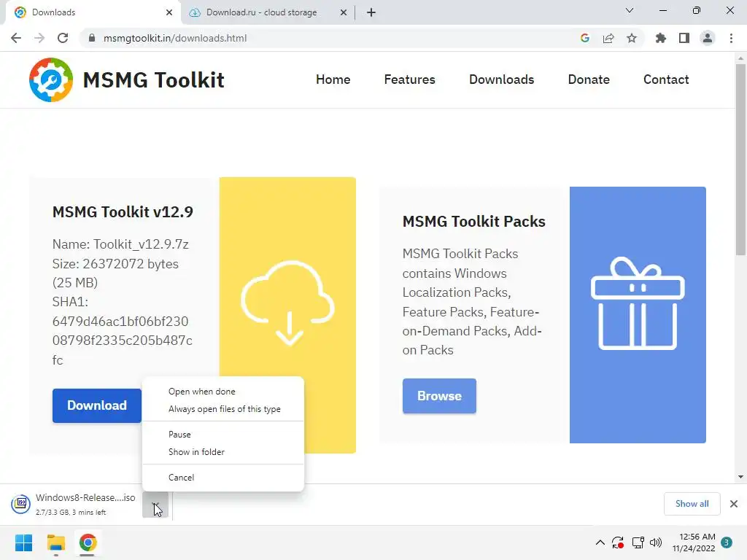This screenshot has height=560, width=747.
Task: Choose Open when done
Action: [x=223, y=392]
